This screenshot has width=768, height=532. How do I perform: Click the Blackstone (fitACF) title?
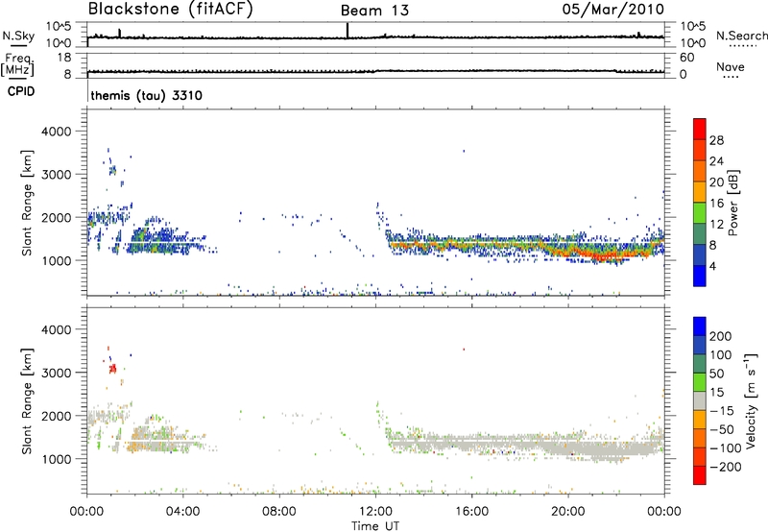(171, 9)
